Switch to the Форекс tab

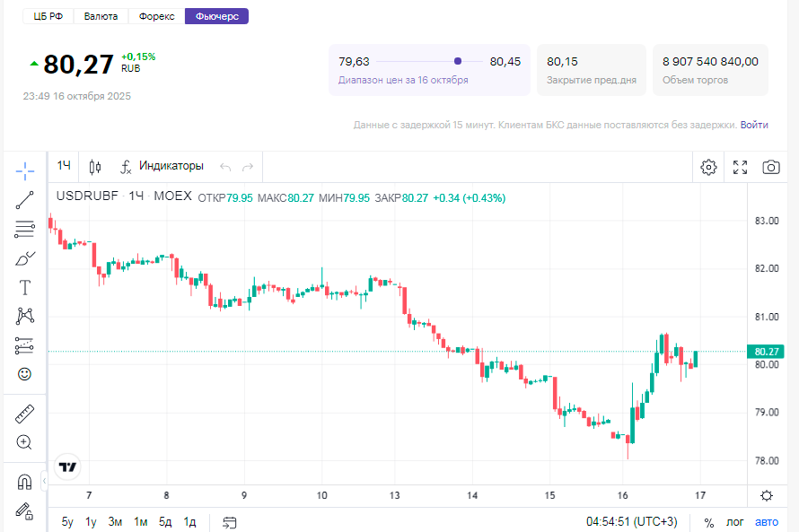(157, 16)
